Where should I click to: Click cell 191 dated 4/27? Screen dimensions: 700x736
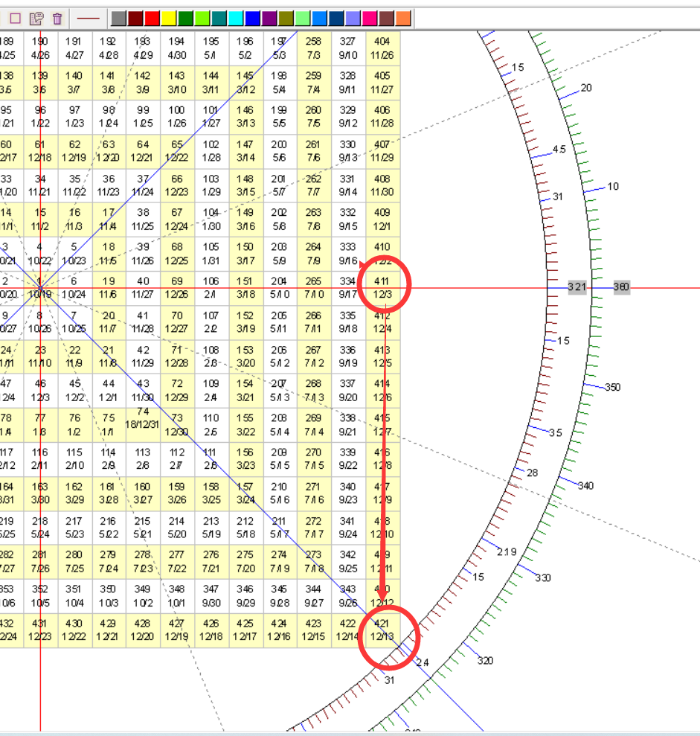[x=74, y=48]
